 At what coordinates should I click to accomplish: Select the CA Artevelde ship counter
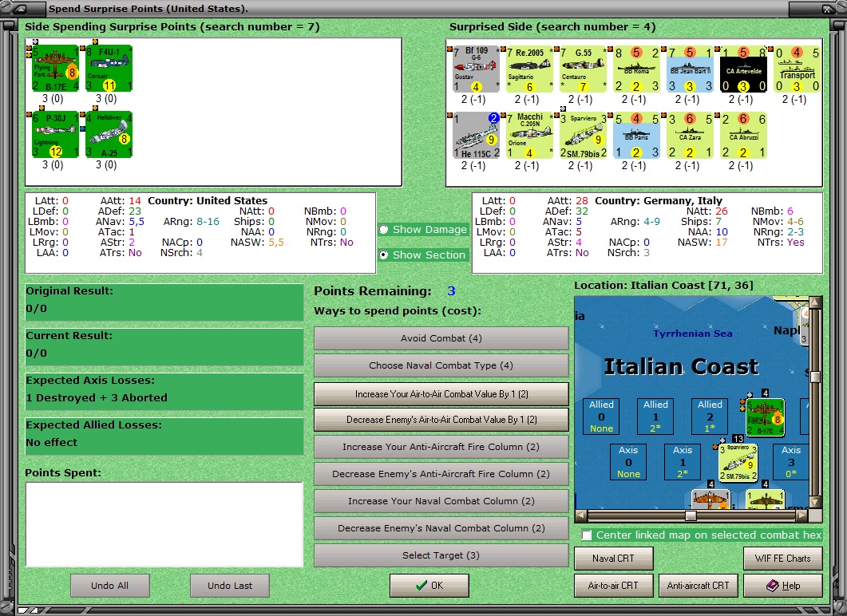click(x=743, y=69)
